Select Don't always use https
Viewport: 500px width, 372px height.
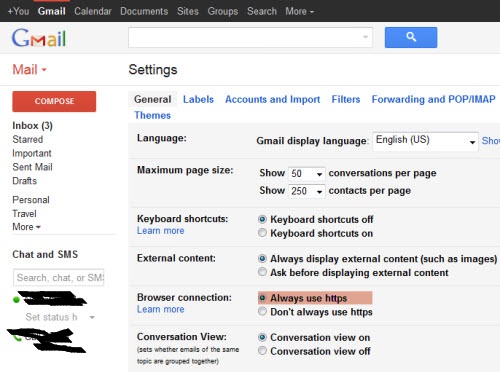(x=262, y=311)
